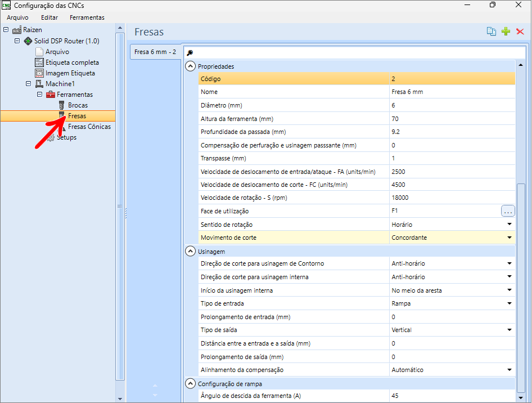Collapse the Propriedades section
532x403 pixels.
click(190, 66)
